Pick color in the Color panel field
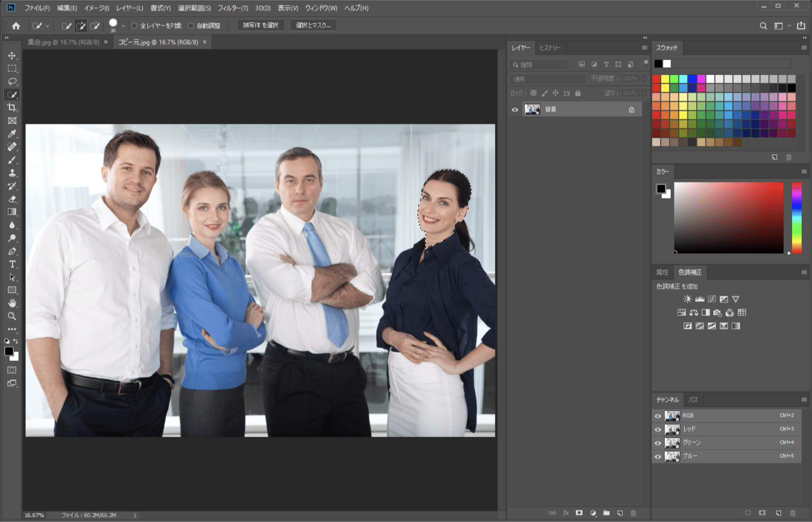This screenshot has height=522, width=812. [x=729, y=217]
